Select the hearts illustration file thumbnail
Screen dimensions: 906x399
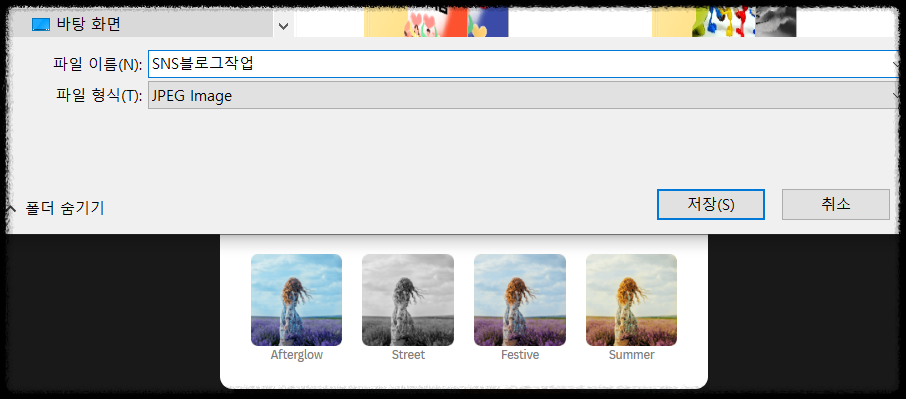point(436,22)
